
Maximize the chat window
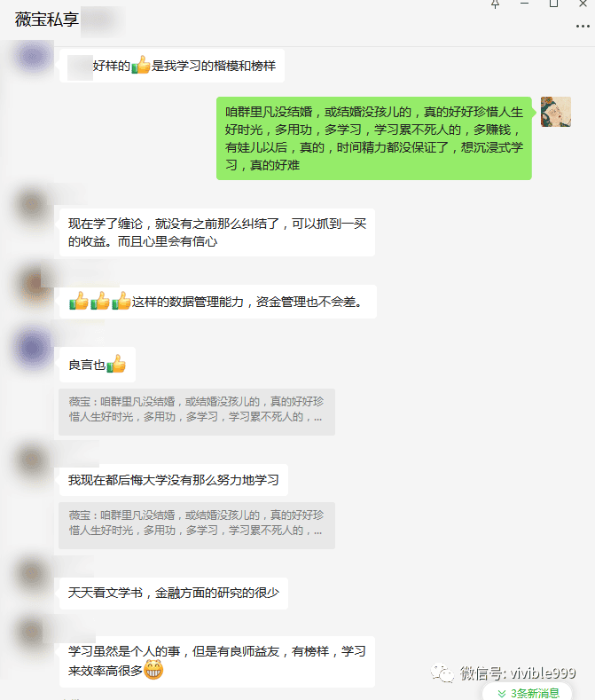coord(553,4)
